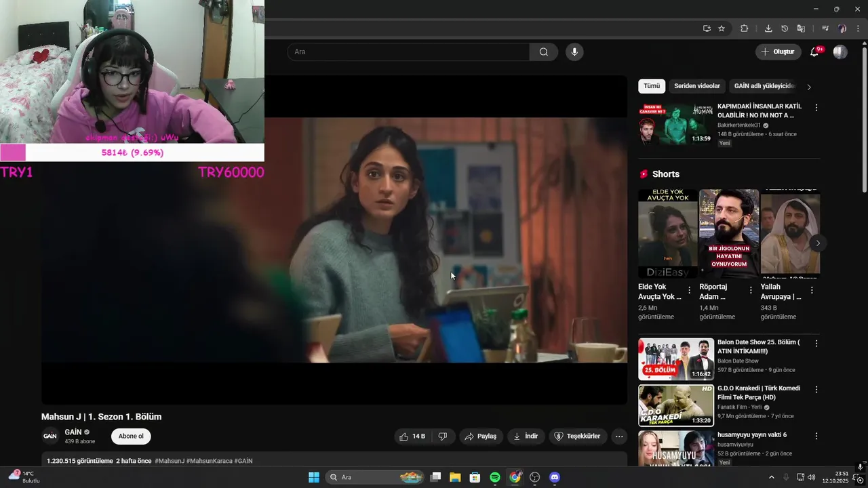
Task: Open options for Röportaj Adam short
Action: point(751,290)
